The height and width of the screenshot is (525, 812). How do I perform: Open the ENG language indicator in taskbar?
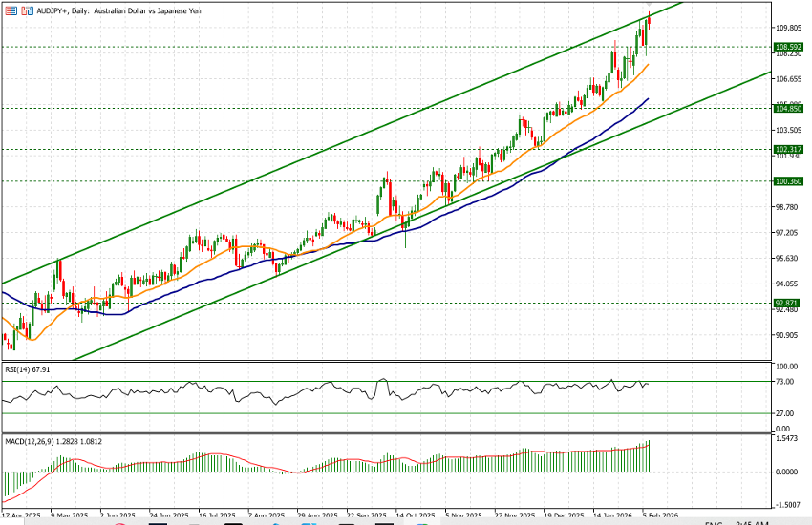(x=714, y=522)
